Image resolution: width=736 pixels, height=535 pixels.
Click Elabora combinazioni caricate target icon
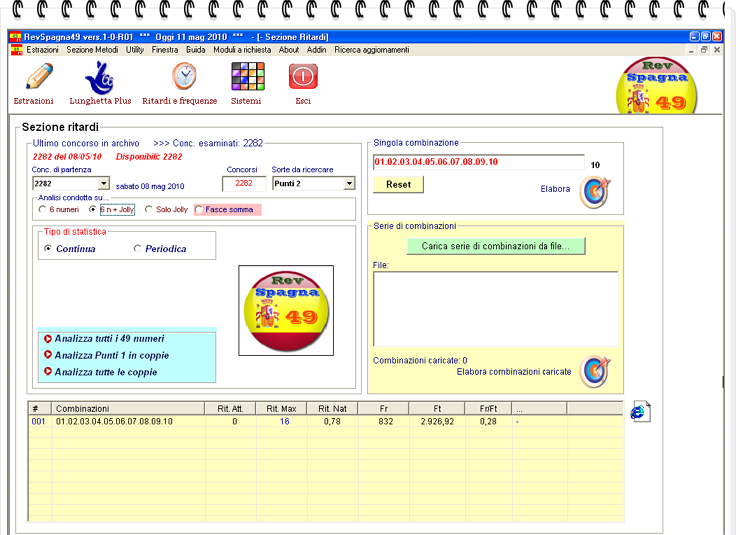point(595,371)
